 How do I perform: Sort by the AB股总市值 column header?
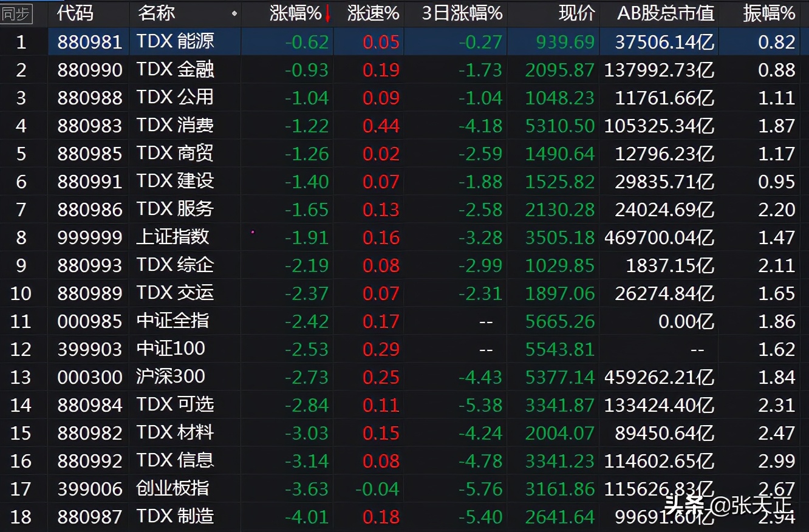tap(666, 13)
